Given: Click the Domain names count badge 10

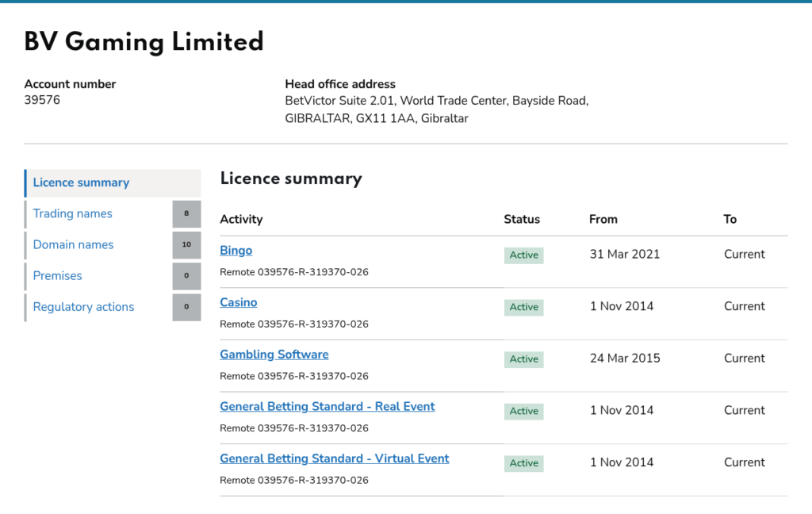Looking at the screenshot, I should [x=186, y=244].
